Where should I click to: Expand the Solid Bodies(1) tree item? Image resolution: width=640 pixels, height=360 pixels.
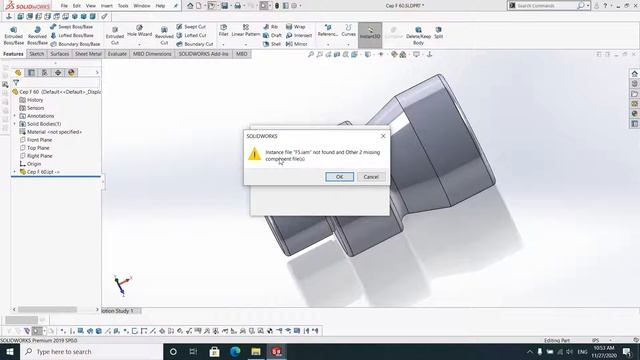pyautogui.click(x=15, y=124)
